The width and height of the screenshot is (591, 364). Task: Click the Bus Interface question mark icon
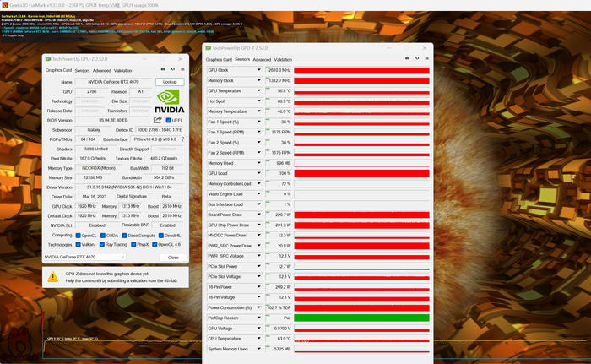pyautogui.click(x=183, y=139)
